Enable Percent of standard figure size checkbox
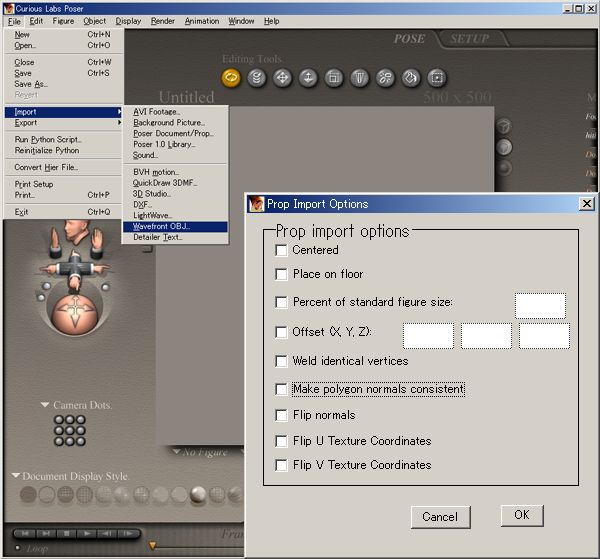 point(281,303)
